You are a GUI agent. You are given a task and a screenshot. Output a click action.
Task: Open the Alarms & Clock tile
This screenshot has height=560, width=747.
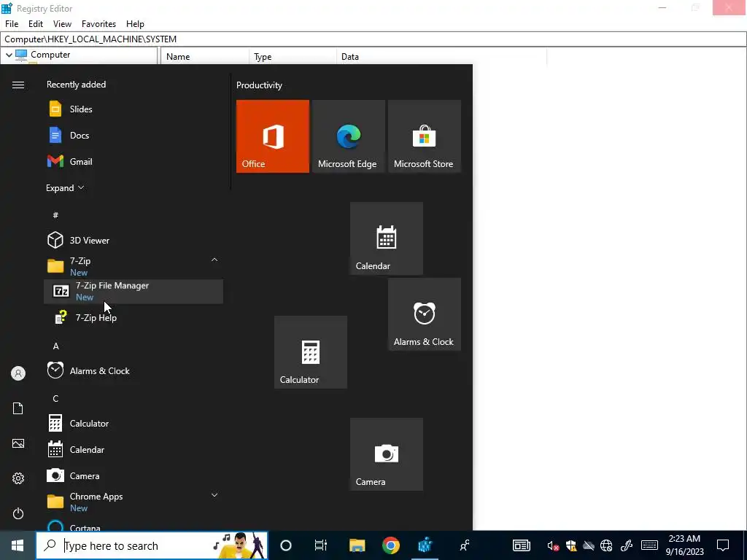coord(425,314)
